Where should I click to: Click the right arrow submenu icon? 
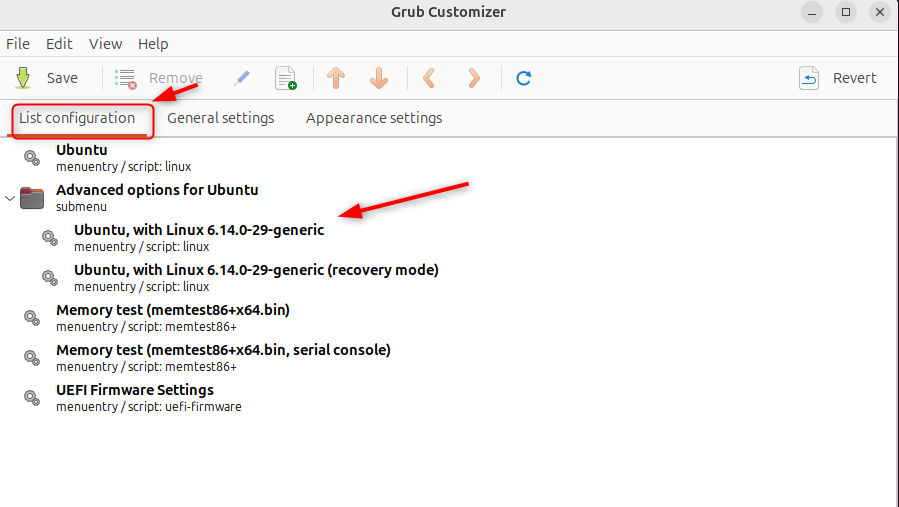474,78
